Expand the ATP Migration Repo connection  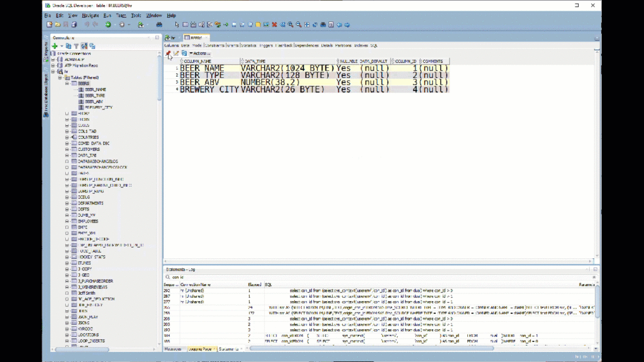tap(53, 65)
